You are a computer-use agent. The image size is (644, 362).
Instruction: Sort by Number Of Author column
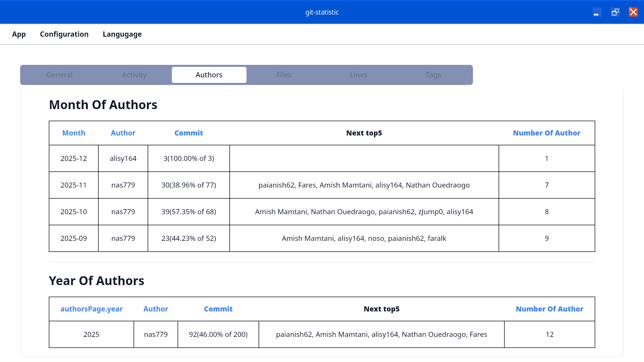(546, 133)
